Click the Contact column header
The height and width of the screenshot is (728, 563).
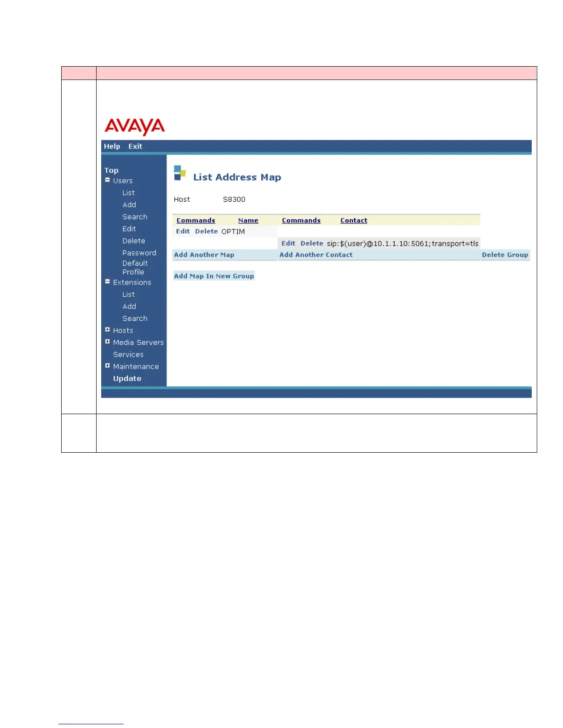(354, 221)
